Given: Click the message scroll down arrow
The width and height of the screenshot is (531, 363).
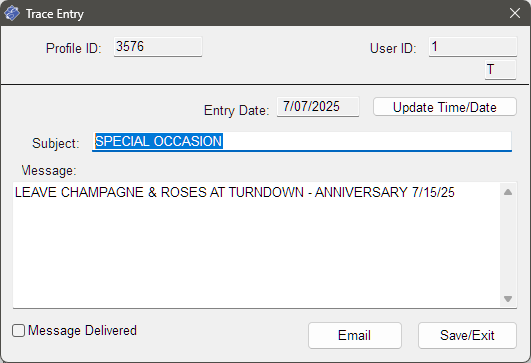Looking at the screenshot, I should pyautogui.click(x=508, y=299).
